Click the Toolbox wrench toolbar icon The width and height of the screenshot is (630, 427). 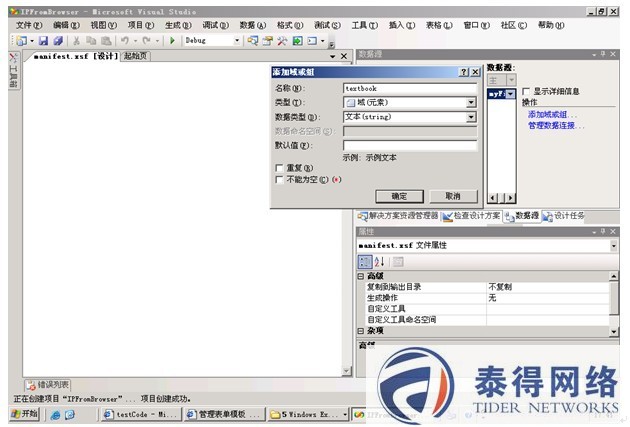coord(282,41)
